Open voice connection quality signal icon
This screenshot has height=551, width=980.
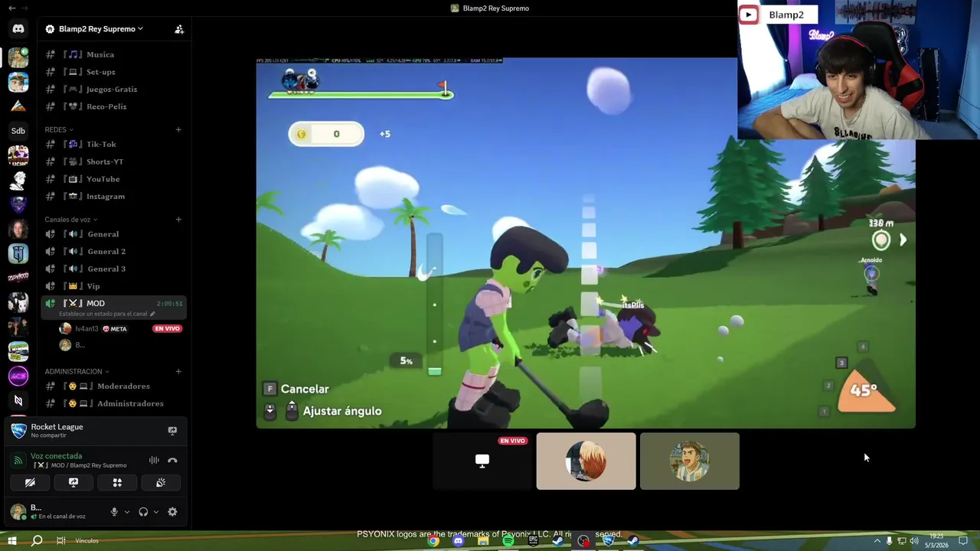[x=18, y=461]
